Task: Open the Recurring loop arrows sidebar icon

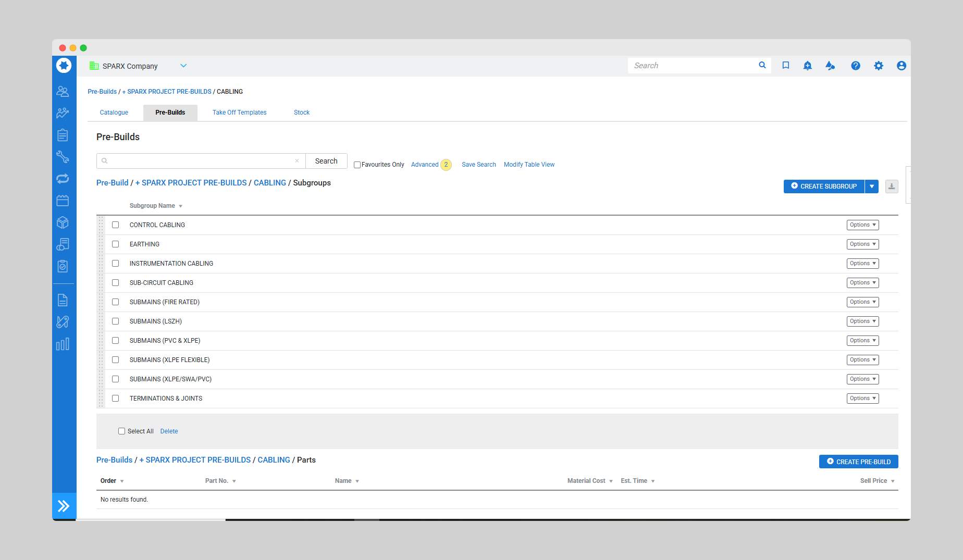Action: (63, 179)
